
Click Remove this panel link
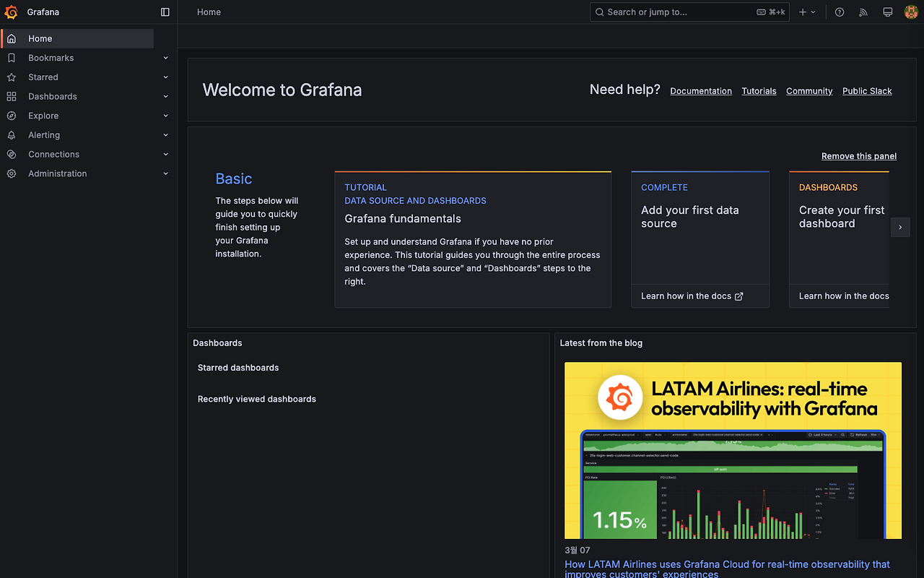click(859, 156)
